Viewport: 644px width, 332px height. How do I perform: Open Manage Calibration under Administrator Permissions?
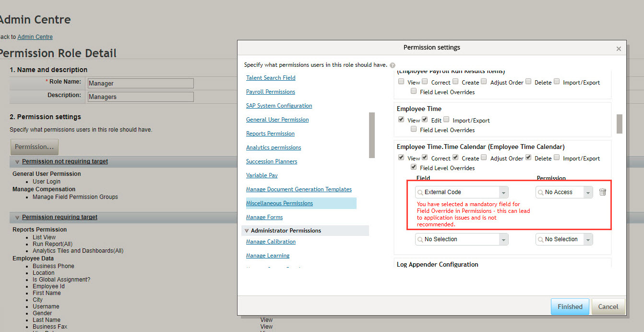[x=271, y=242]
